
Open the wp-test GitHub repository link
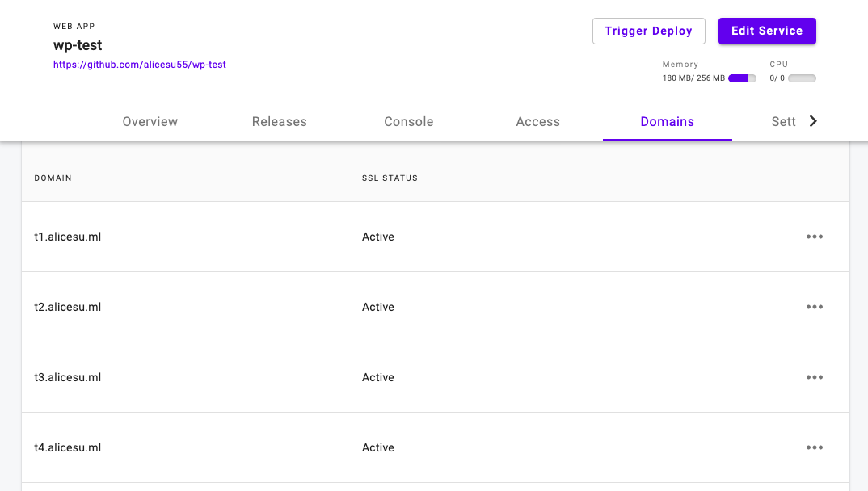tap(140, 65)
